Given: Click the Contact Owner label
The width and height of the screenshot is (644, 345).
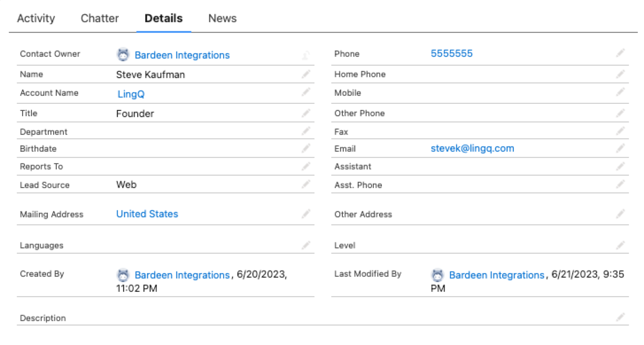Looking at the screenshot, I should 50,54.
